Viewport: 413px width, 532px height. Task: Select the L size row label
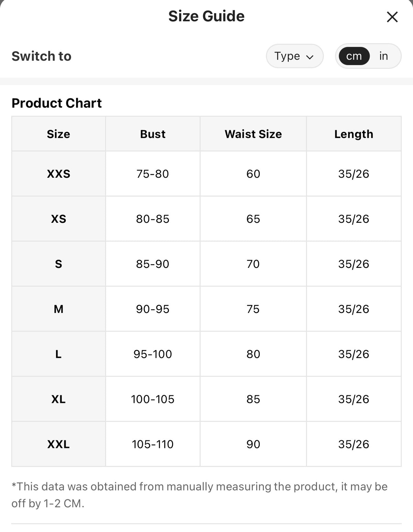tap(59, 354)
